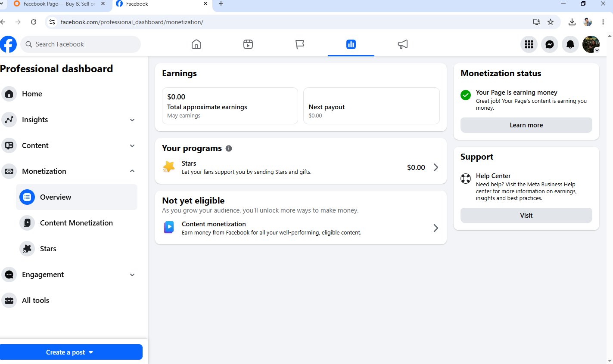Click the Your programs info icon
The width and height of the screenshot is (613, 364).
229,148
